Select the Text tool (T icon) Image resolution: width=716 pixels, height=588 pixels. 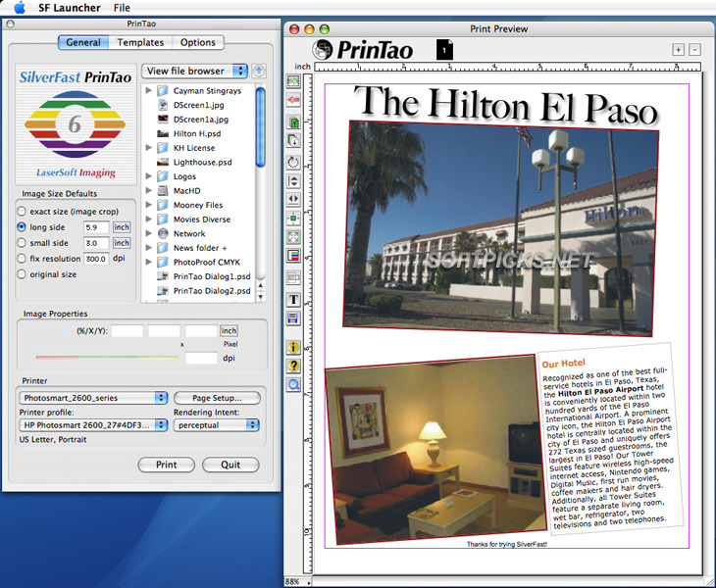tap(293, 300)
